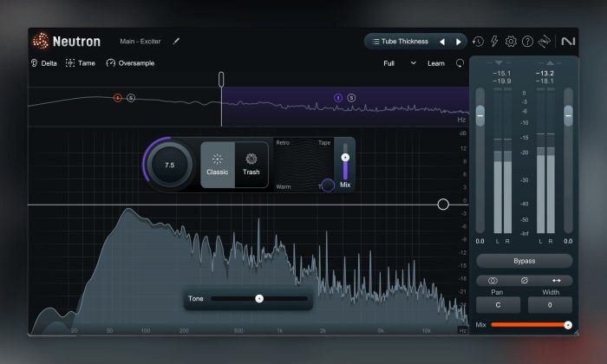This screenshot has height=364, width=607.
Task: Expand the Full mode dropdown
Action: (400, 63)
